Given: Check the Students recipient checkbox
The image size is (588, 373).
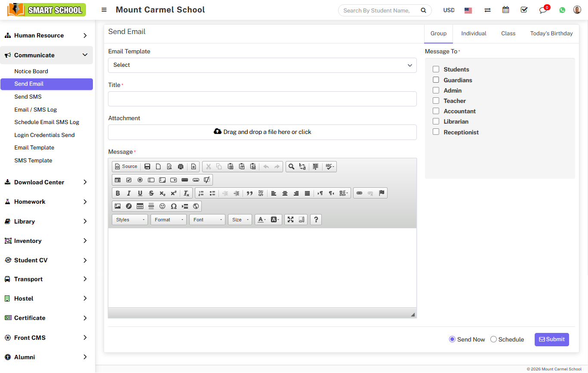Looking at the screenshot, I should click(x=436, y=69).
